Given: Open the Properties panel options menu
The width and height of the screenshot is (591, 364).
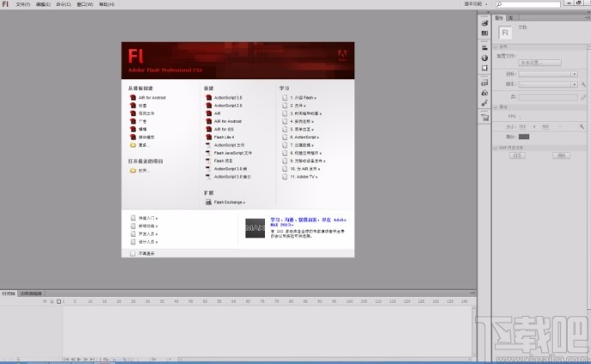Looking at the screenshot, I should pyautogui.click(x=588, y=18).
